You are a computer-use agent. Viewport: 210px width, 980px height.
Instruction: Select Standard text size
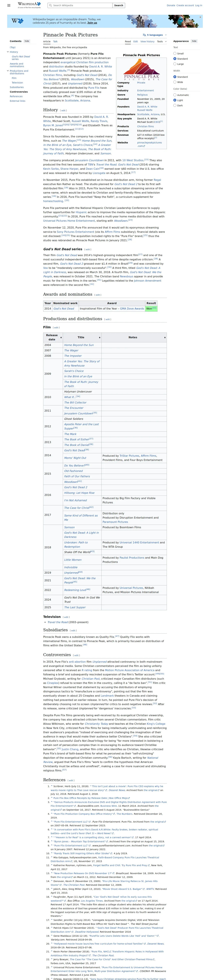tap(175, 59)
